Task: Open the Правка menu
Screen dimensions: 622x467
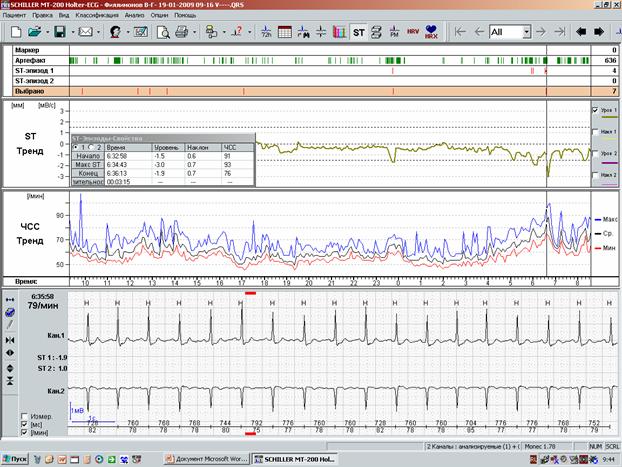Action: pos(42,15)
